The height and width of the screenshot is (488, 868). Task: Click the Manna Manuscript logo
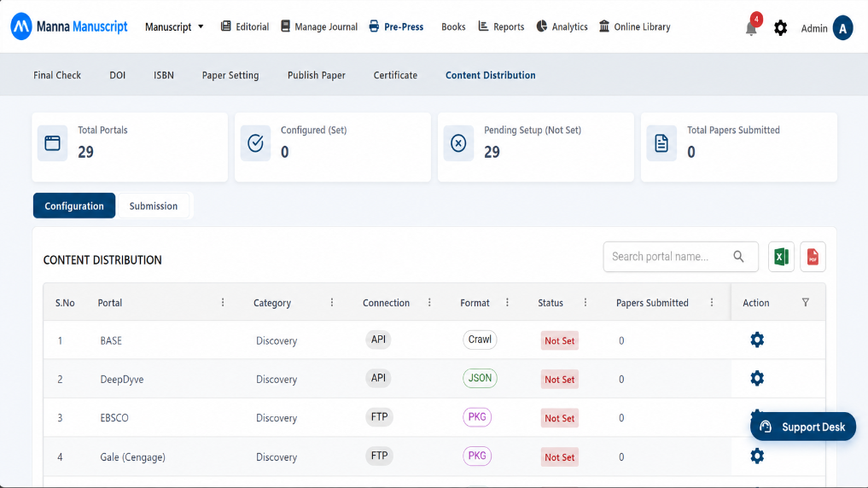[x=69, y=26]
